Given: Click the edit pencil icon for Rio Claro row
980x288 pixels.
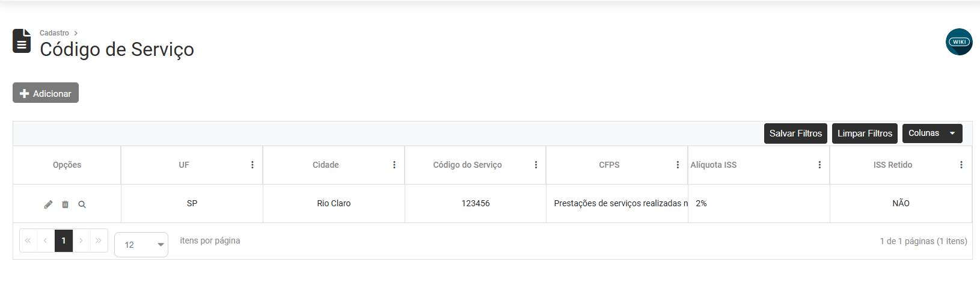Looking at the screenshot, I should tap(48, 204).
